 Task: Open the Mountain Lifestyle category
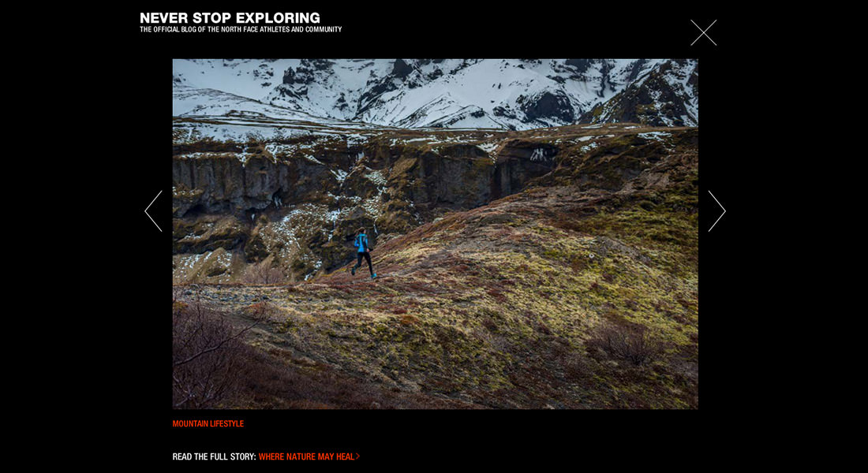click(x=208, y=424)
